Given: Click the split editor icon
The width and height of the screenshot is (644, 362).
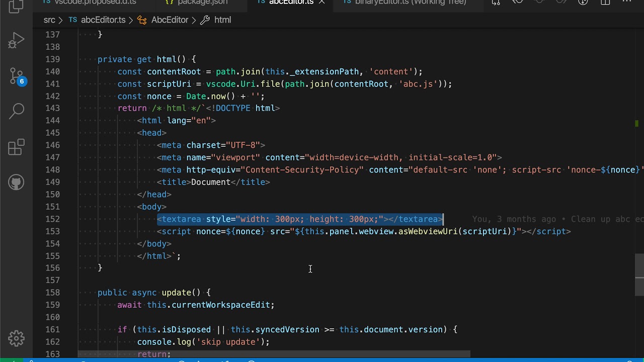Looking at the screenshot, I should 606,2.
